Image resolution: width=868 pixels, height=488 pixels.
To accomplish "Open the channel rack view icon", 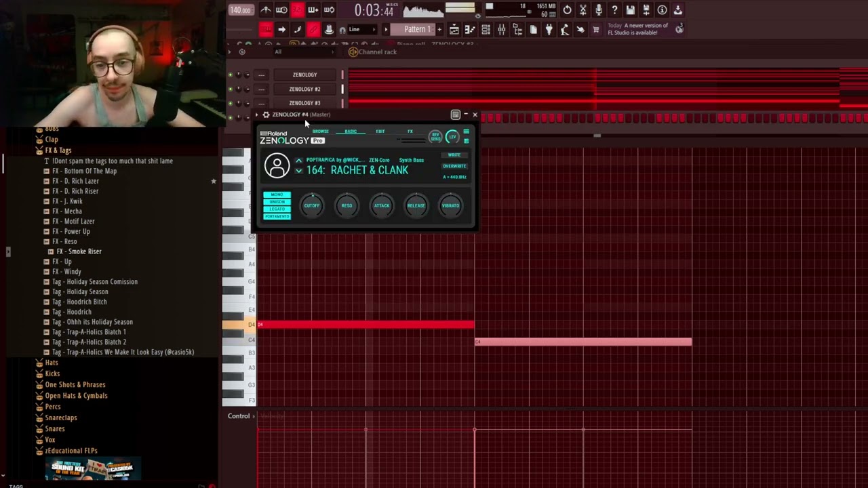I will tap(486, 29).
